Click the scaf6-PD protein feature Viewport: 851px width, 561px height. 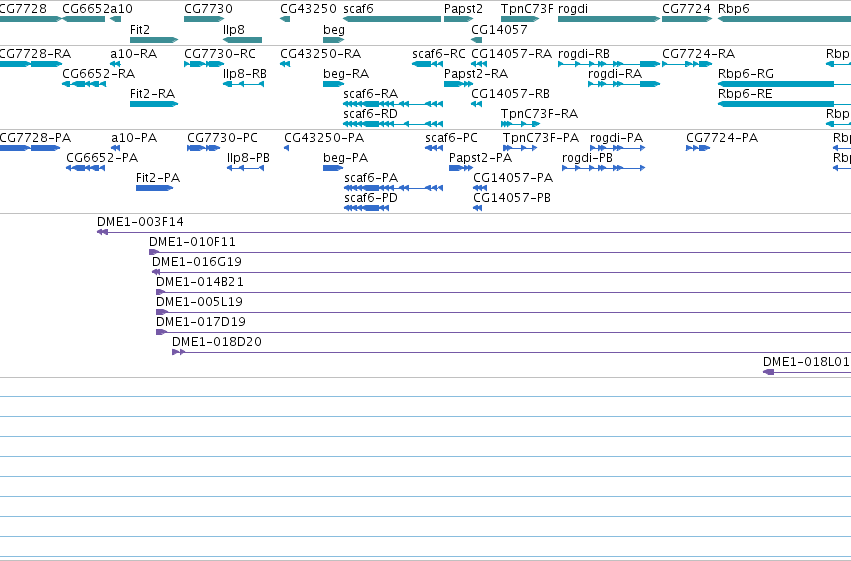coord(366,208)
